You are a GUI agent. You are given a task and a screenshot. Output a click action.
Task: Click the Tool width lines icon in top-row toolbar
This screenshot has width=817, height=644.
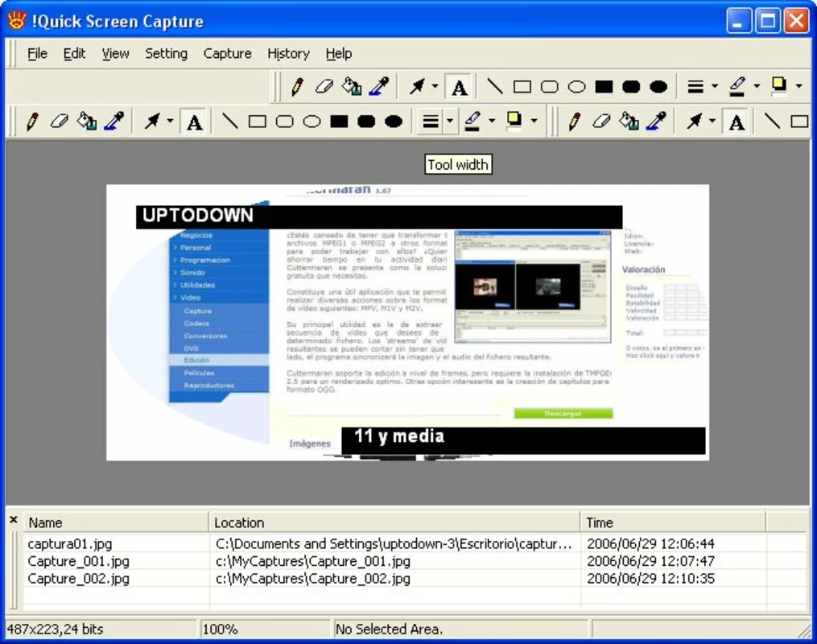coord(695,87)
